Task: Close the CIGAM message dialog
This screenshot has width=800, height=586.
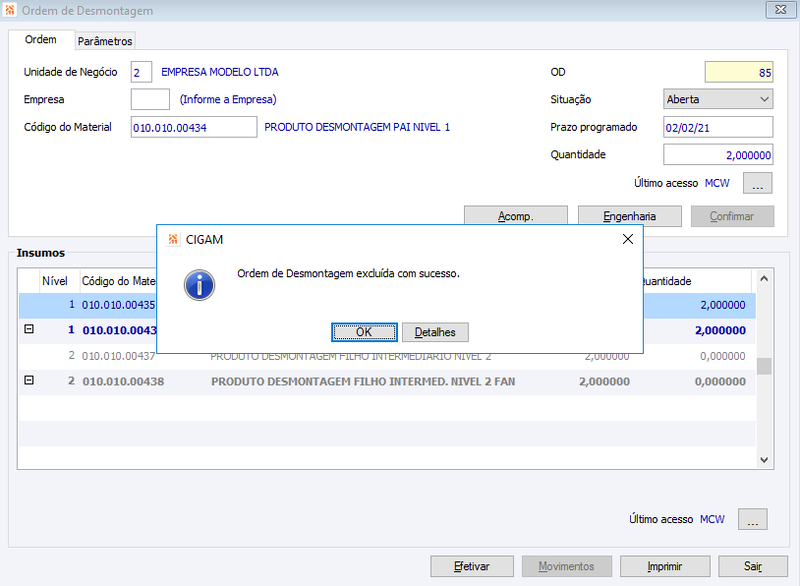Action: 628,239
